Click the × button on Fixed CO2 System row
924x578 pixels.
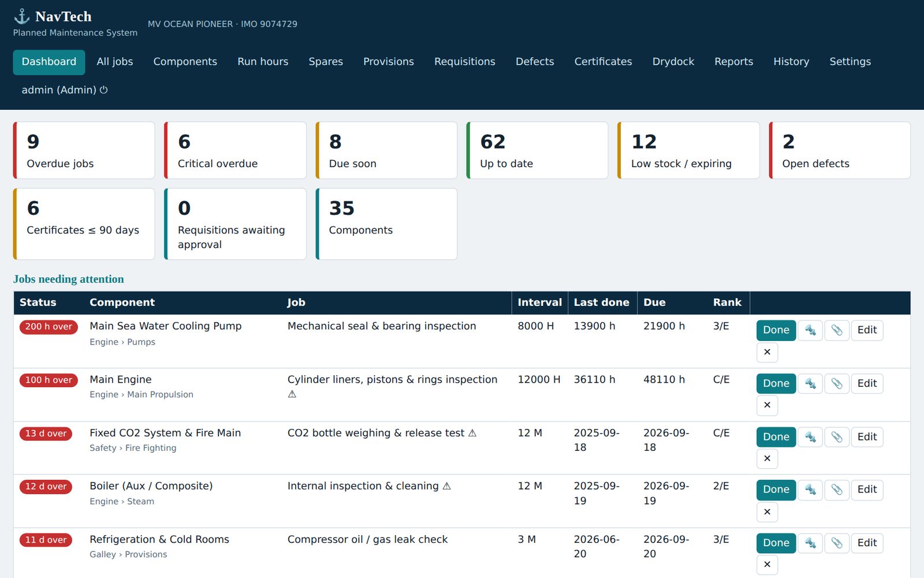coord(767,458)
